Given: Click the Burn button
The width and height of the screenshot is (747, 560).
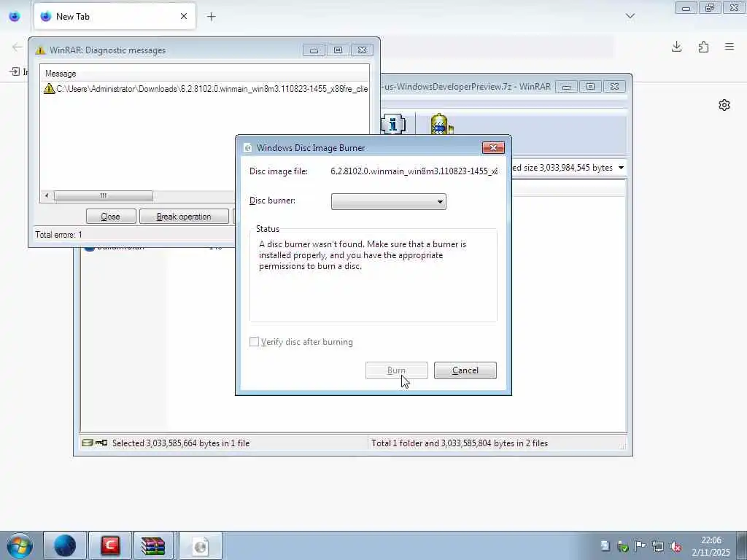Looking at the screenshot, I should (396, 370).
